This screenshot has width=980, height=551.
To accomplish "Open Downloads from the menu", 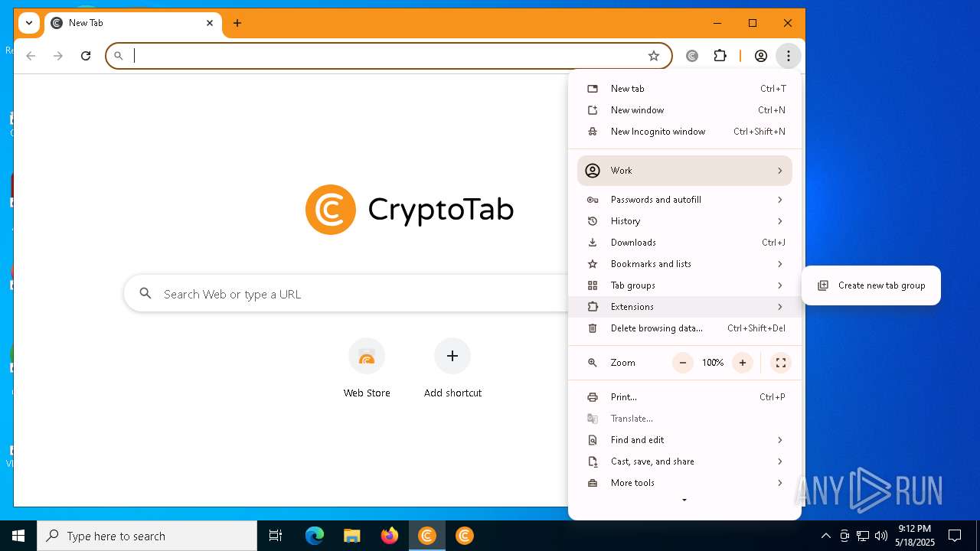I will tap(684, 243).
